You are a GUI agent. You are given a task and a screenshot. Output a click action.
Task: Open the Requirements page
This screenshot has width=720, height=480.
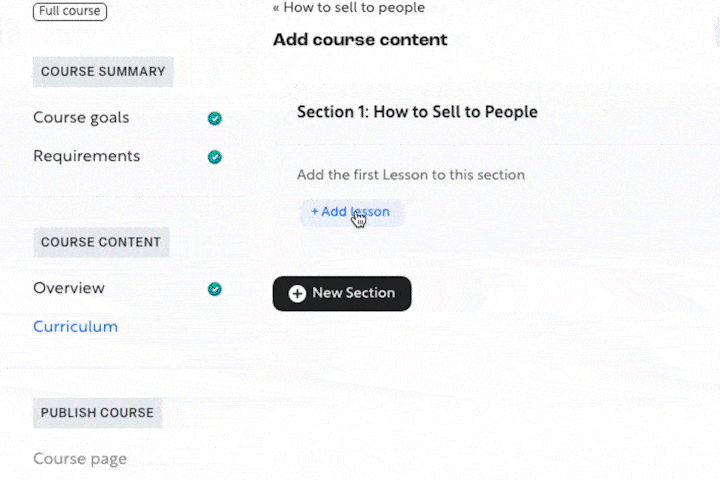86,157
